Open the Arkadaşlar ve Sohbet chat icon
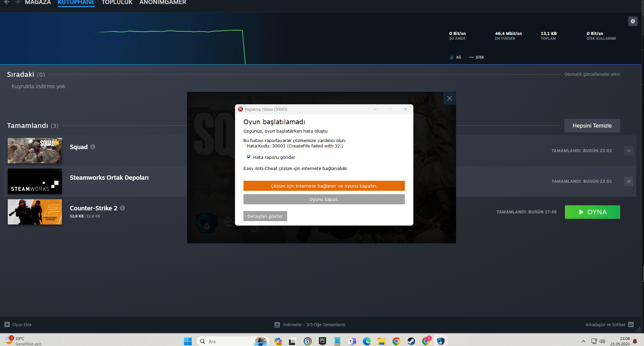This screenshot has height=346, width=644. point(631,324)
